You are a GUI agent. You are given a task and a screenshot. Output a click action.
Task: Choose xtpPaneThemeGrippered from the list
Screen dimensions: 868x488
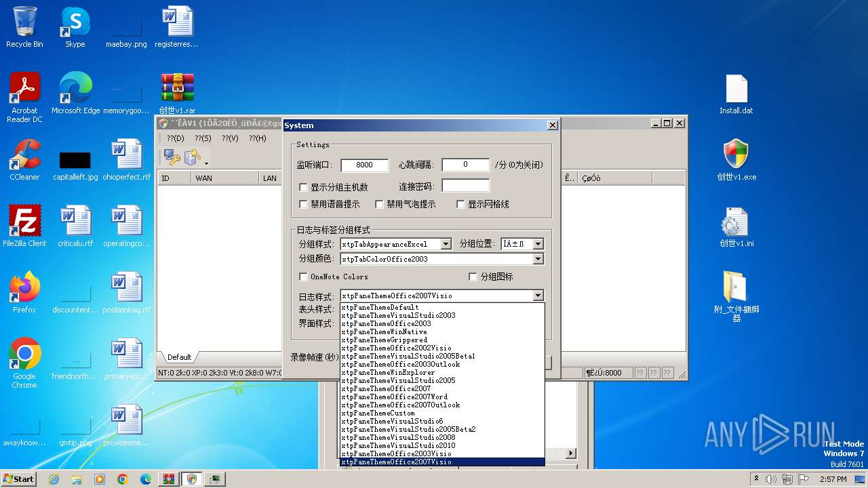pyautogui.click(x=442, y=340)
